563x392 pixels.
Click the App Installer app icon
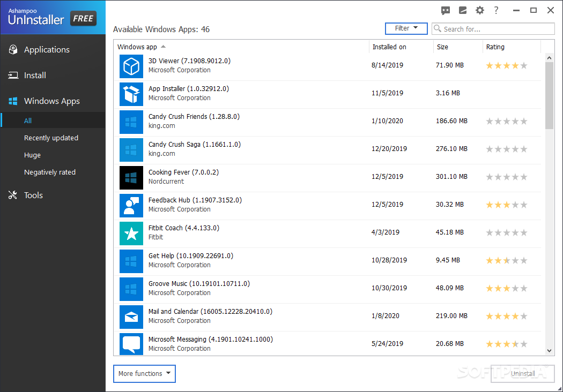[x=131, y=94]
